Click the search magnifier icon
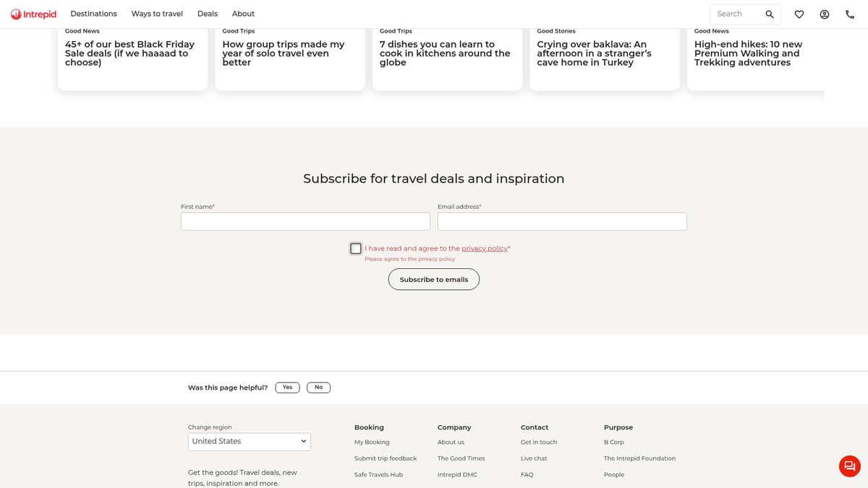The height and width of the screenshot is (488, 868). click(x=770, y=14)
